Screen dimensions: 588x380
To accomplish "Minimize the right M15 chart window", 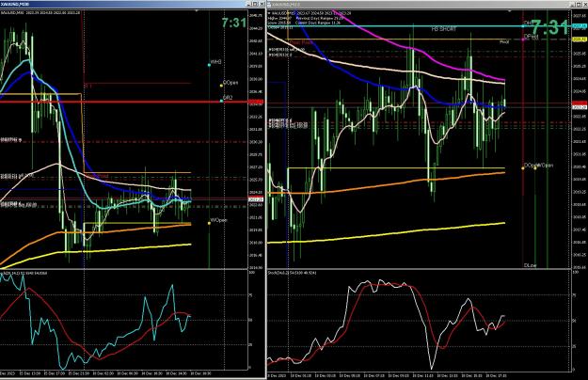I will 571,4.
